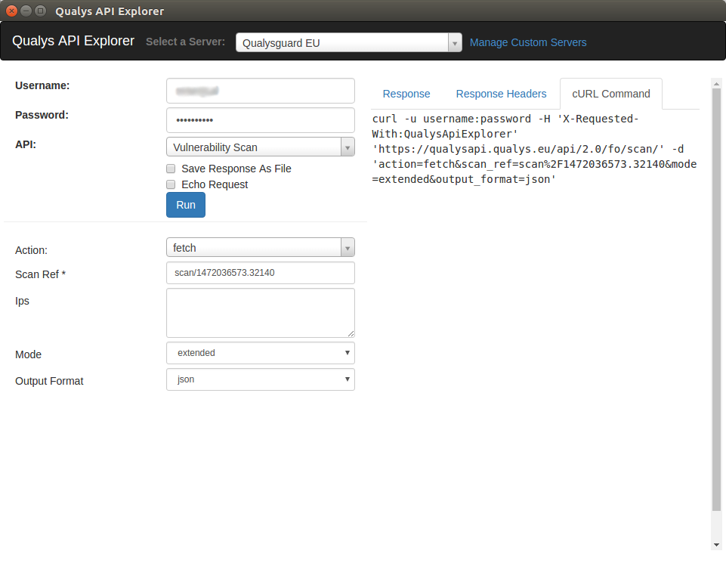Focus the Username input field
The width and height of the screenshot is (726, 588).
[261, 91]
